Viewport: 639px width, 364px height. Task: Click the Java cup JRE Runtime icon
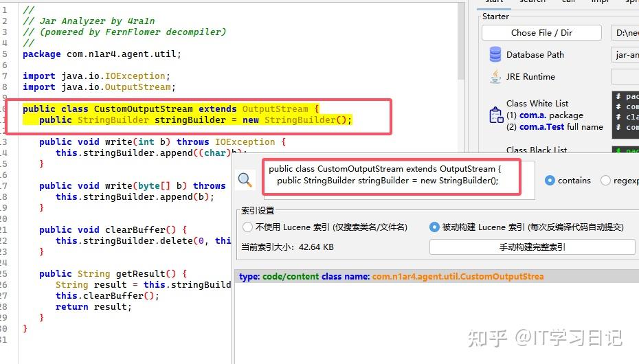coord(495,76)
